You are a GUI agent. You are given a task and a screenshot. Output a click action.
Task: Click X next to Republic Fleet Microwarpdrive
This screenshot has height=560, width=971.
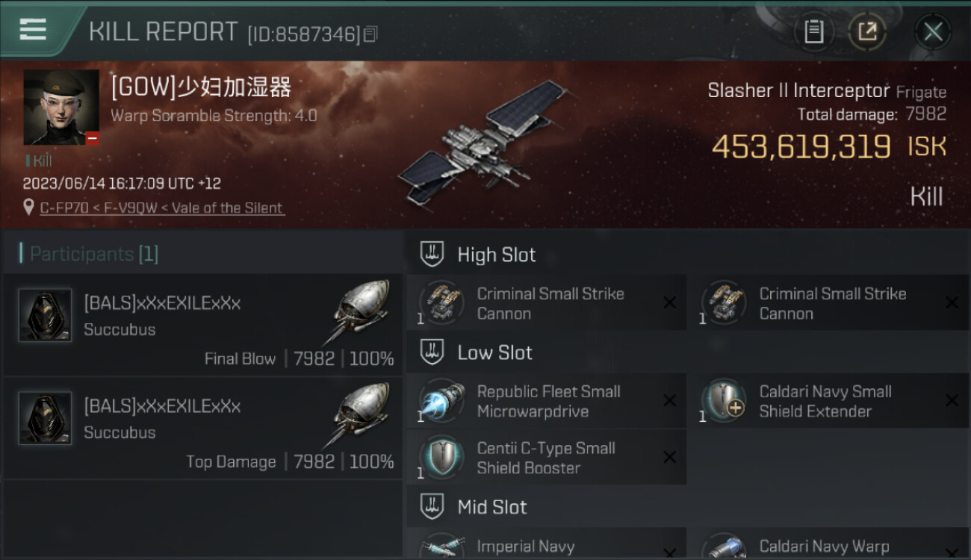click(x=669, y=402)
